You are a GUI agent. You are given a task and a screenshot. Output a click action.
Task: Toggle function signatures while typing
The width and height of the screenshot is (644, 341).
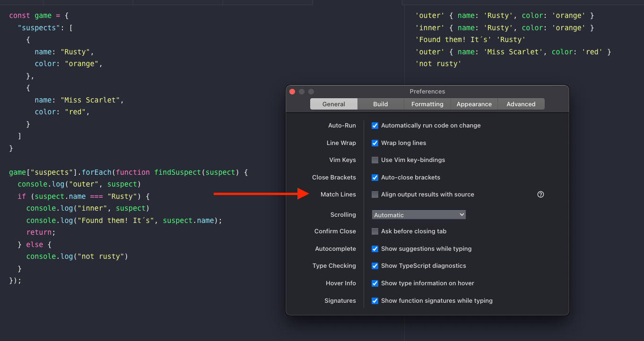point(374,300)
